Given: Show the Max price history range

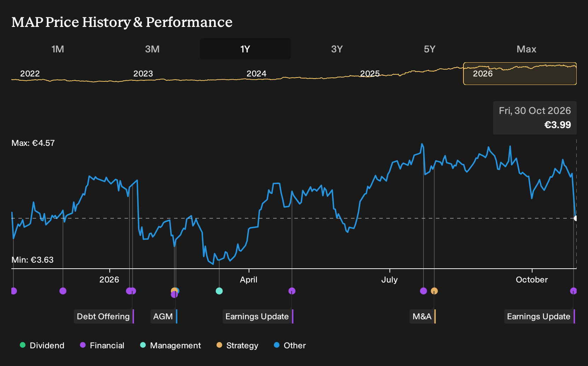Looking at the screenshot, I should pyautogui.click(x=526, y=49).
